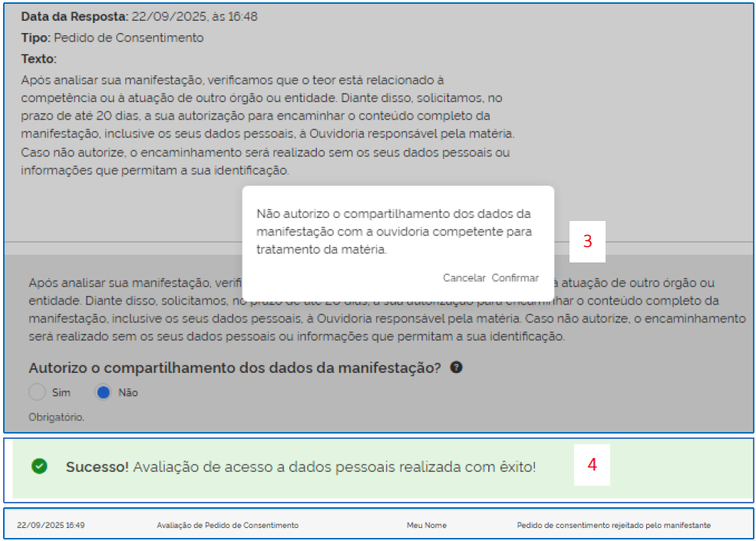Click the Tipo: Pedido de Consentimento line
The image size is (756, 541).
click(112, 38)
